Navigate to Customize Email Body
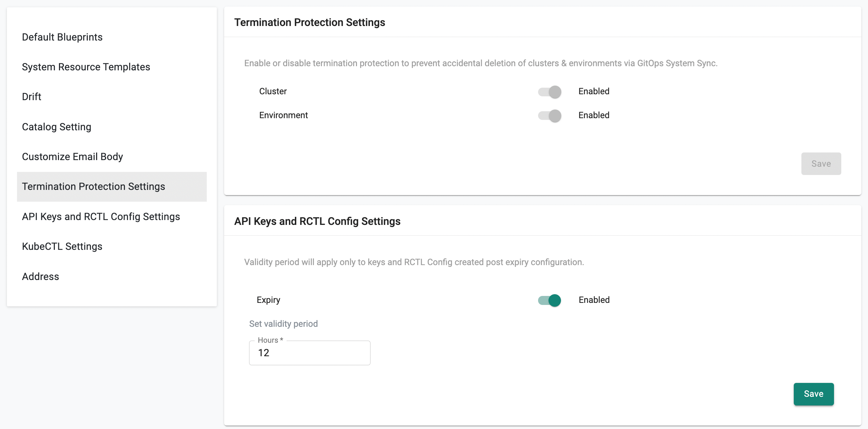868x429 pixels. coord(73,157)
